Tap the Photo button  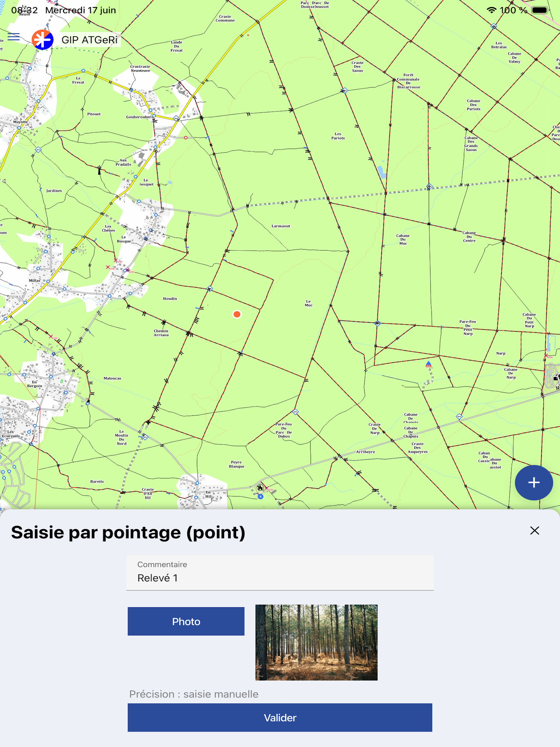coord(186,621)
